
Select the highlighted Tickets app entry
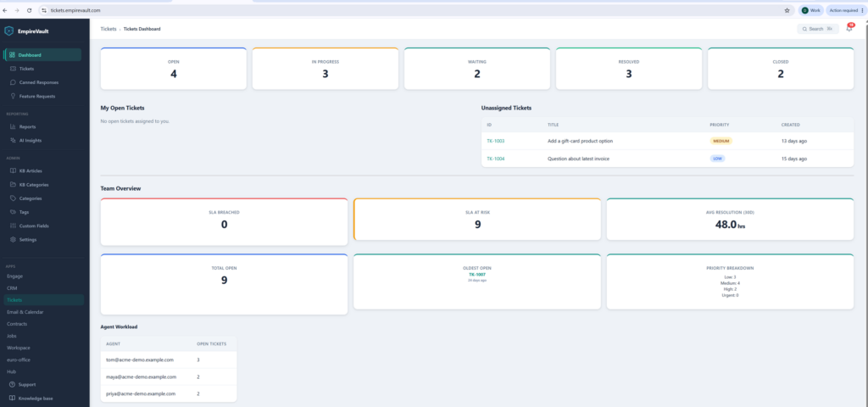(x=44, y=300)
